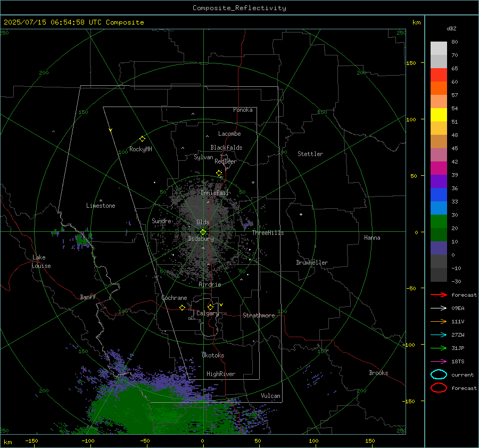Viewport: 479px width, 448px height.
Task: Click the Lacombe city label
Action: point(229,134)
